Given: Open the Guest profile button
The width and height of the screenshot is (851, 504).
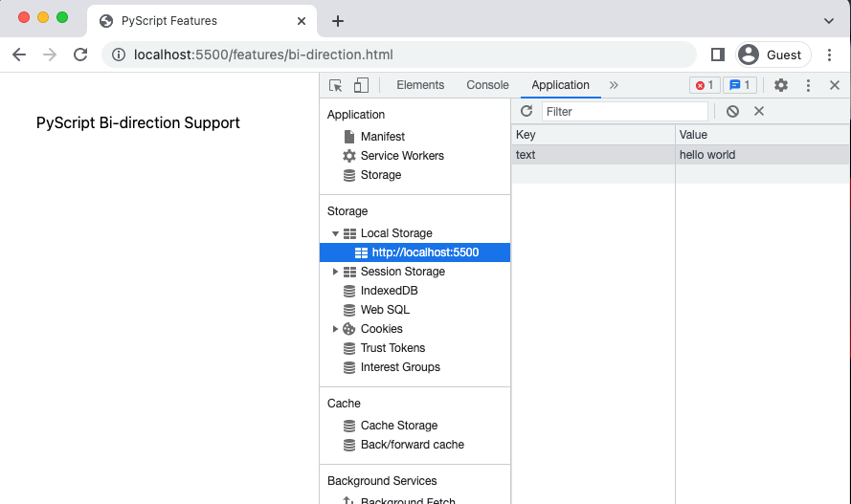Looking at the screenshot, I should 773,55.
